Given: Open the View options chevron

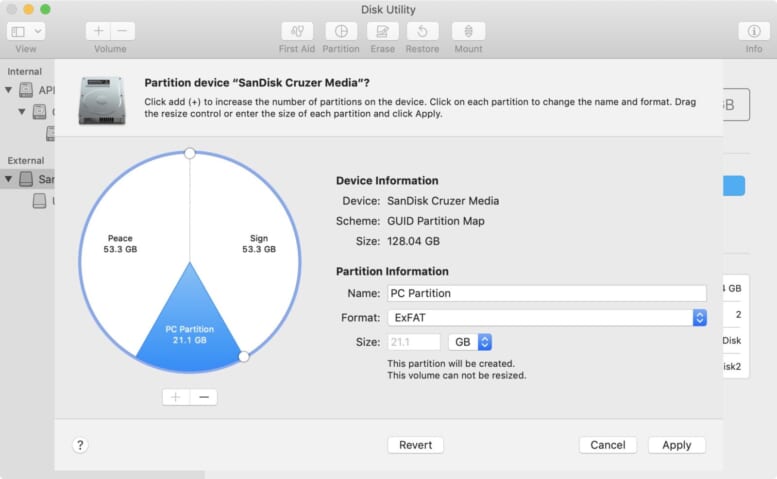Looking at the screenshot, I should pos(38,31).
